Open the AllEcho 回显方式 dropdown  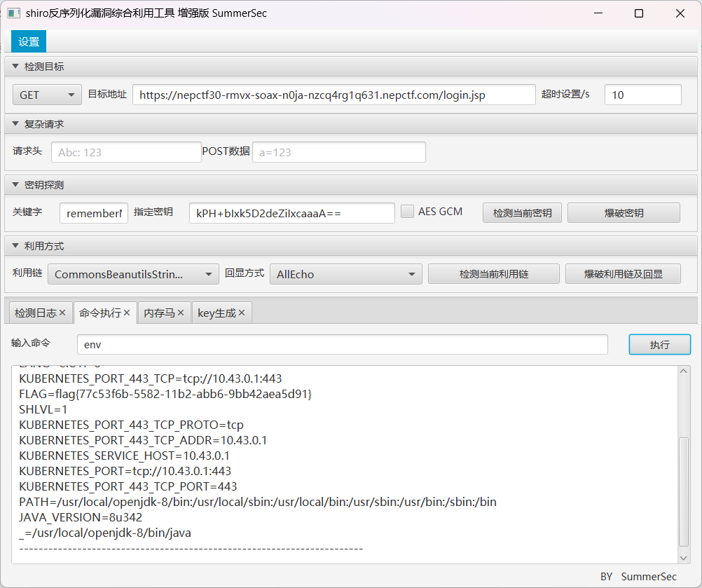tap(345, 275)
